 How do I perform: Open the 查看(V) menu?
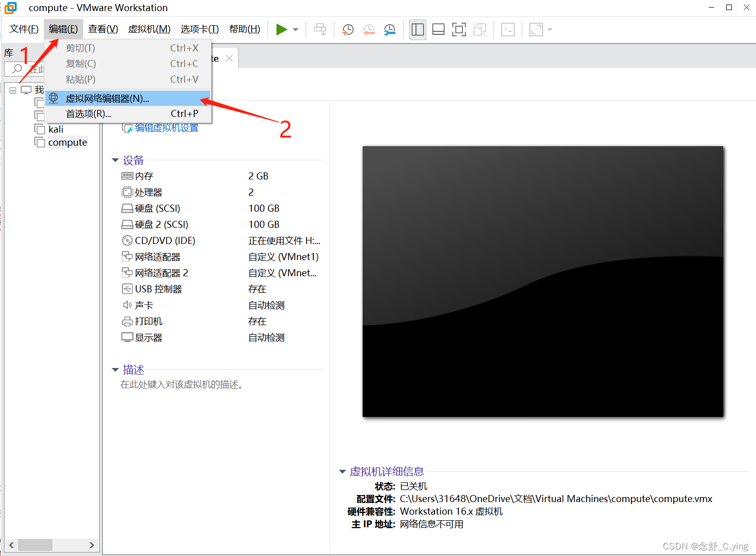(x=103, y=29)
